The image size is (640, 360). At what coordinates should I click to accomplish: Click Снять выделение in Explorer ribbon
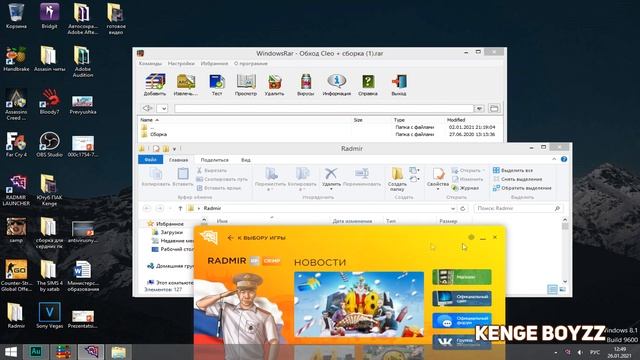click(518, 179)
